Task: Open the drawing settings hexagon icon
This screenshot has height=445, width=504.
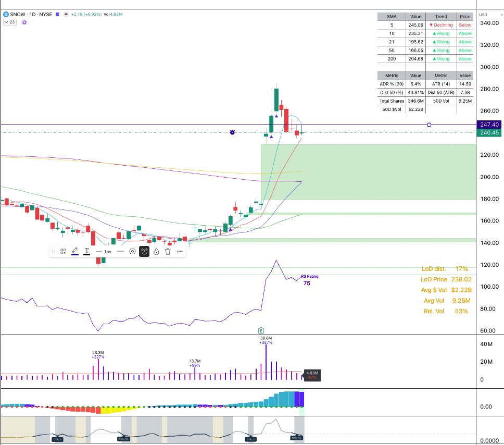Action: pos(132,252)
